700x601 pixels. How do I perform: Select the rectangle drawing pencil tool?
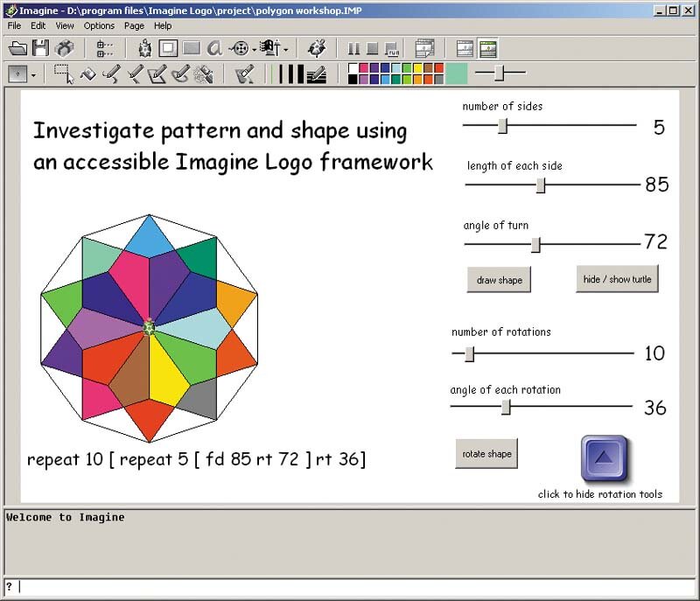coord(157,74)
